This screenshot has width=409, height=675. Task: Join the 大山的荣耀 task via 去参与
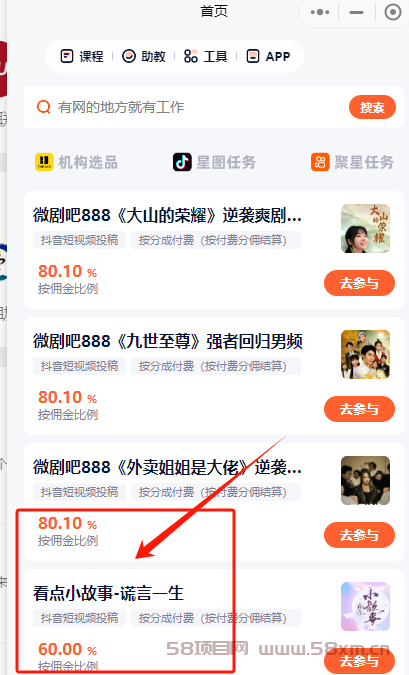tap(359, 283)
